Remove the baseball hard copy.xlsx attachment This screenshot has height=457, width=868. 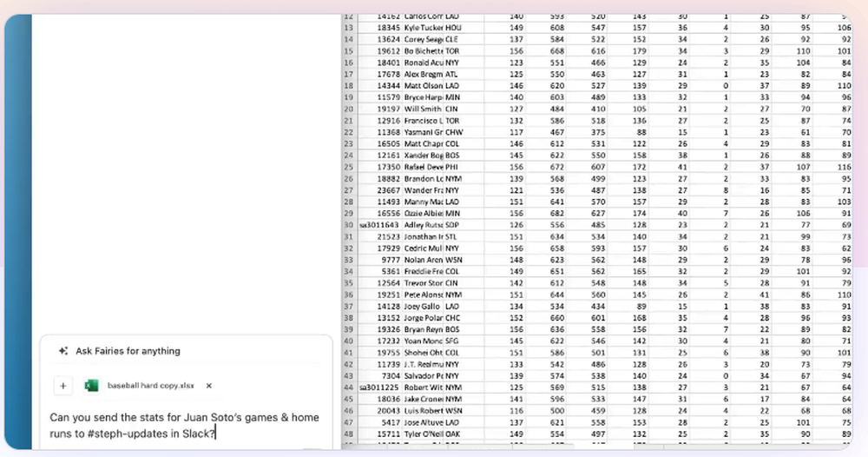[208, 386]
